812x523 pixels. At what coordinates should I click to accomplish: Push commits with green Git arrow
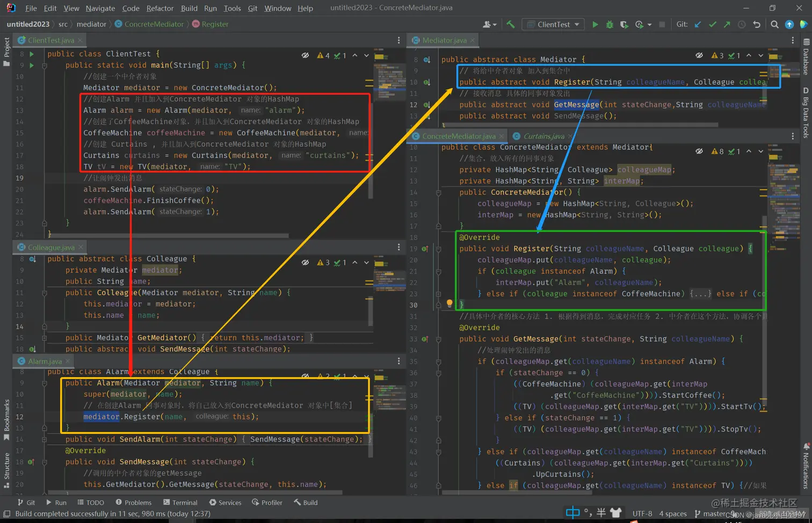tap(727, 24)
